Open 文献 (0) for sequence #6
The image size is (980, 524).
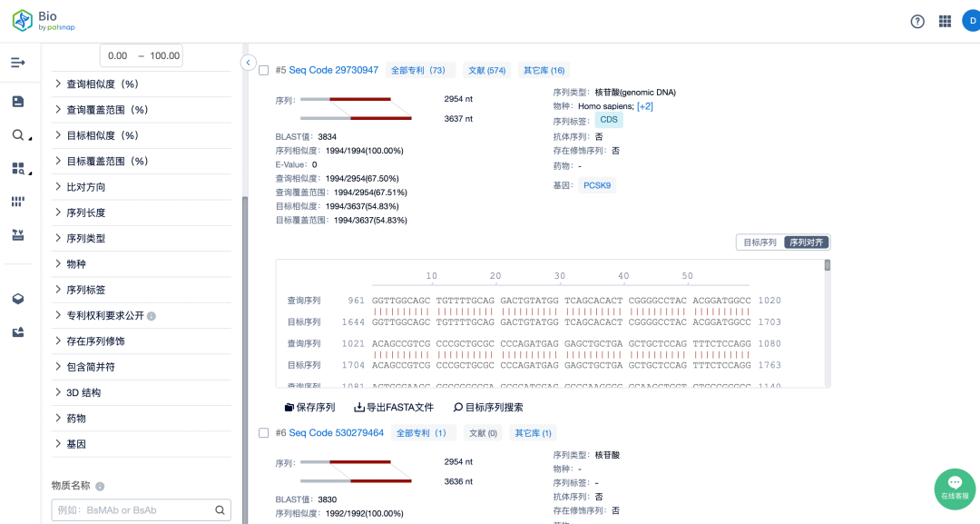(x=483, y=433)
